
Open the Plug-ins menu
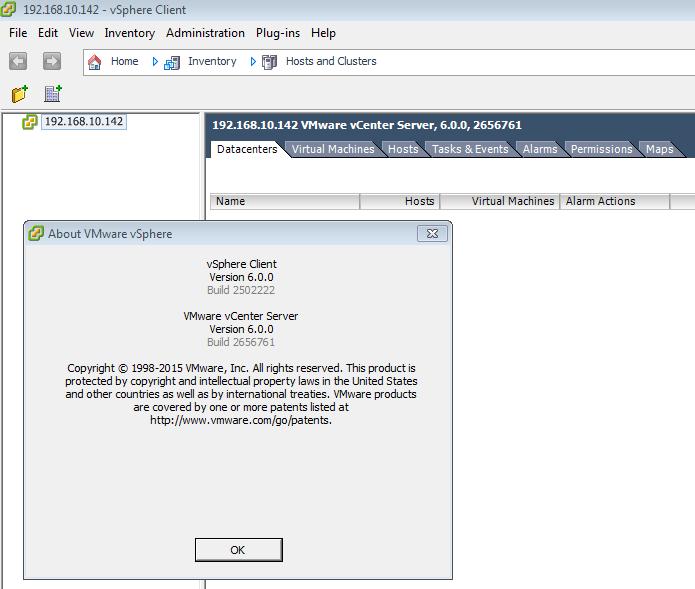pos(278,33)
